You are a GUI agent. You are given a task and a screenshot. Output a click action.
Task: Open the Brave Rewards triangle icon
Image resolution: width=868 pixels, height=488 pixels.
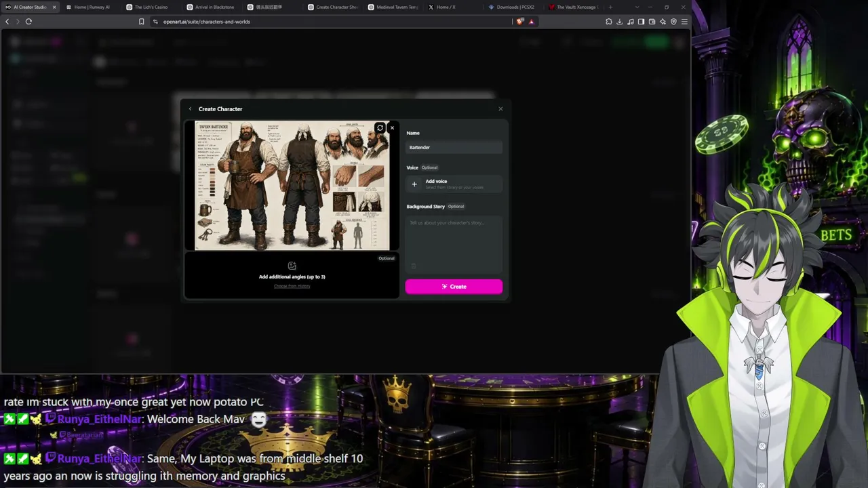(x=531, y=22)
